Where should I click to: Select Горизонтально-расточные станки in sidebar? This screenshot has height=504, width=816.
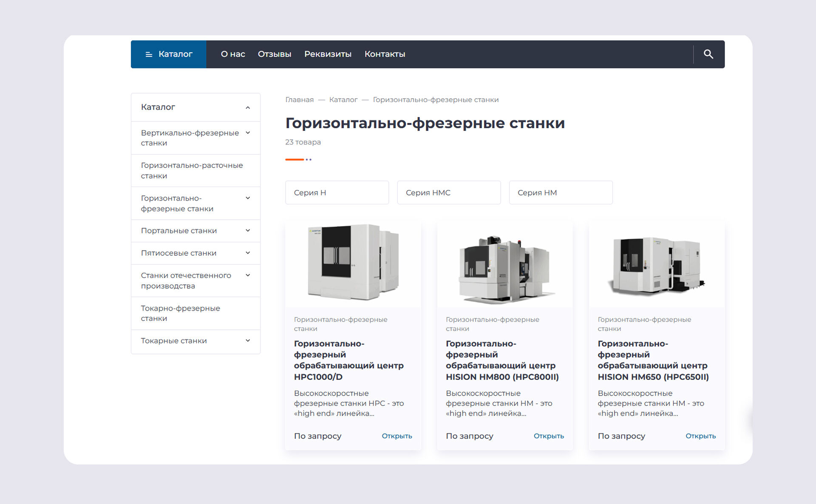point(192,170)
